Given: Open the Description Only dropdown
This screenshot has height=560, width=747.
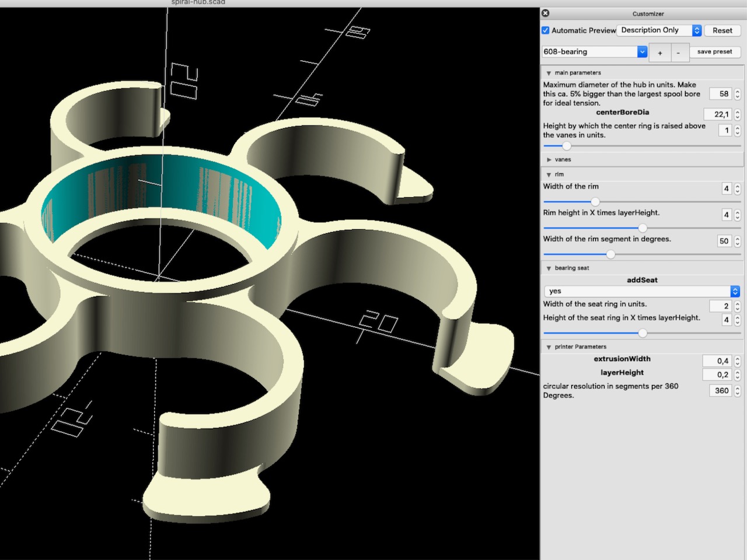Looking at the screenshot, I should (659, 30).
